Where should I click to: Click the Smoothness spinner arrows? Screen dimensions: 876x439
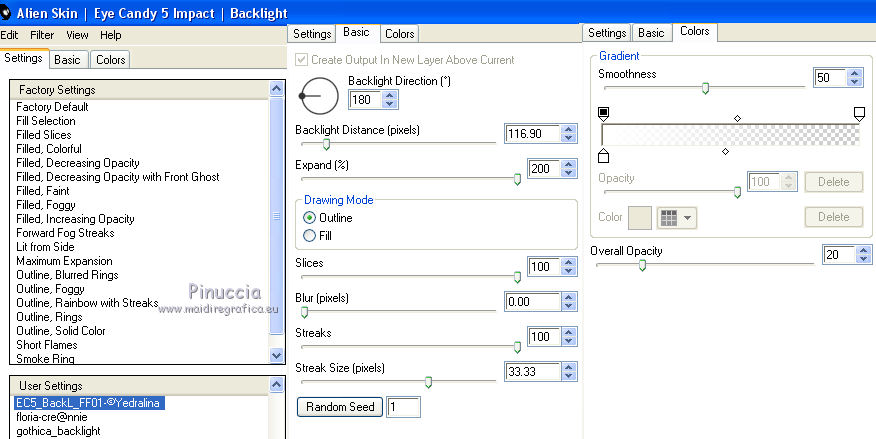(x=854, y=77)
